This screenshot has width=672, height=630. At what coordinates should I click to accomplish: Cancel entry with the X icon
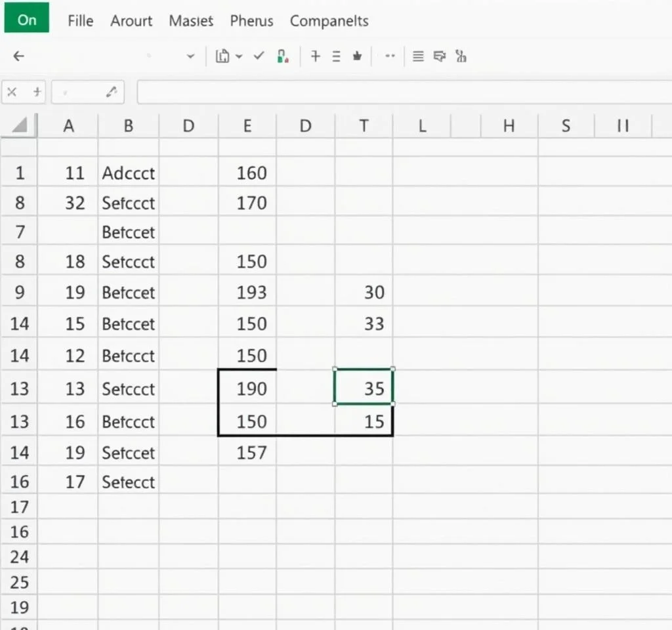click(x=12, y=92)
